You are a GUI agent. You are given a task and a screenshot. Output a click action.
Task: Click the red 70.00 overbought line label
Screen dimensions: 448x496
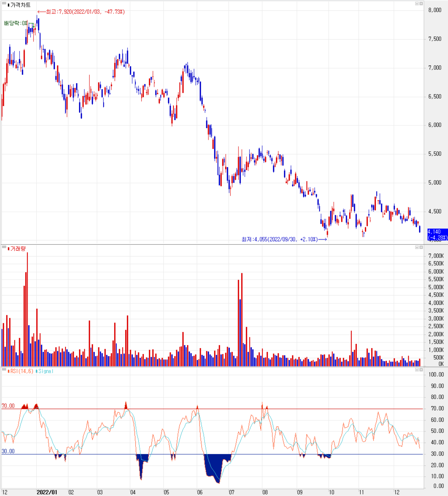point(8,406)
